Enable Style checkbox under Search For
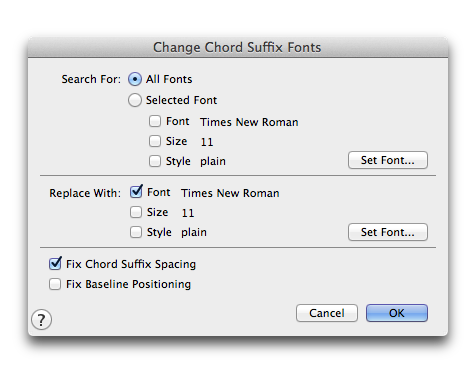476x372 pixels. click(155, 161)
